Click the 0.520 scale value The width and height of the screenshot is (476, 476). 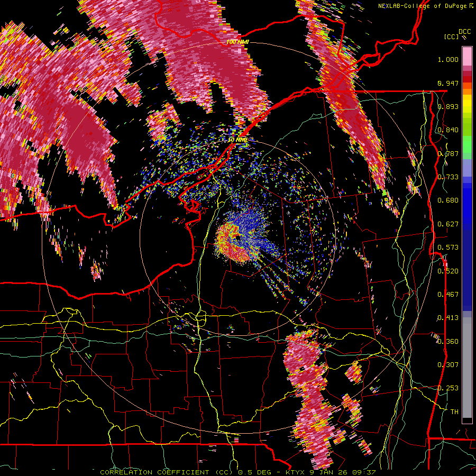click(448, 271)
